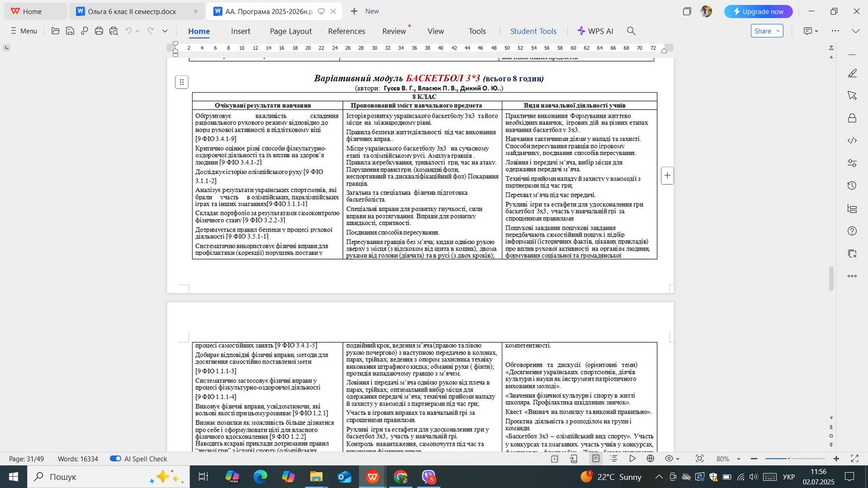Click the user profile avatar
868x488 pixels.
706,11
